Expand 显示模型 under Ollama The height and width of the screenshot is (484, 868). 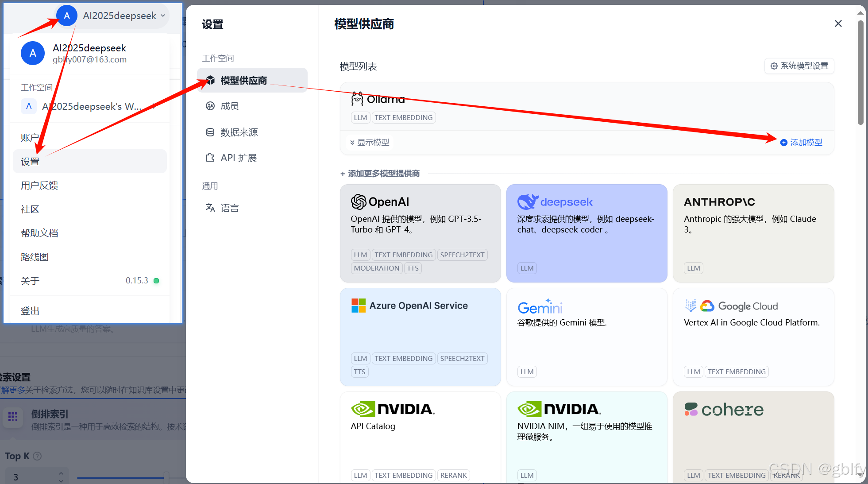click(370, 143)
